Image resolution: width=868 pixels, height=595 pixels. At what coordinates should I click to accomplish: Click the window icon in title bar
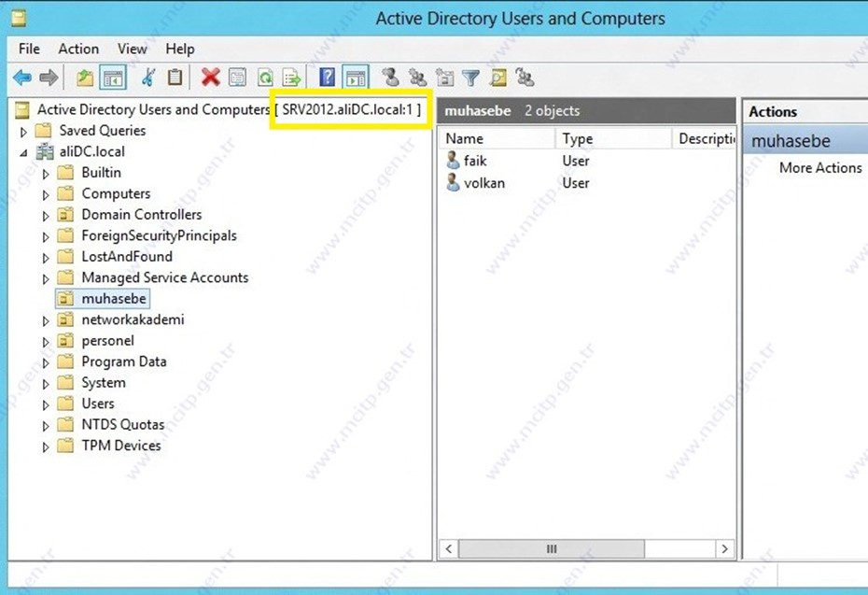click(20, 19)
